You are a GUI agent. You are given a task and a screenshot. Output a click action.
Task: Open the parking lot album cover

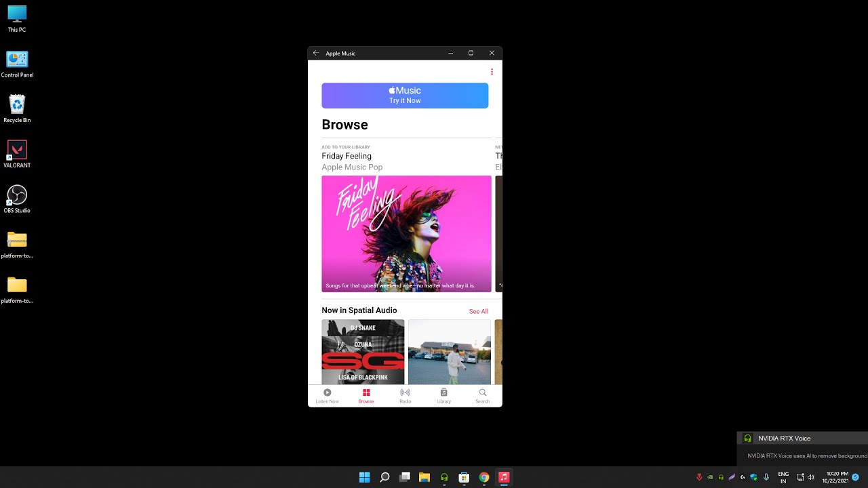pyautogui.click(x=450, y=352)
